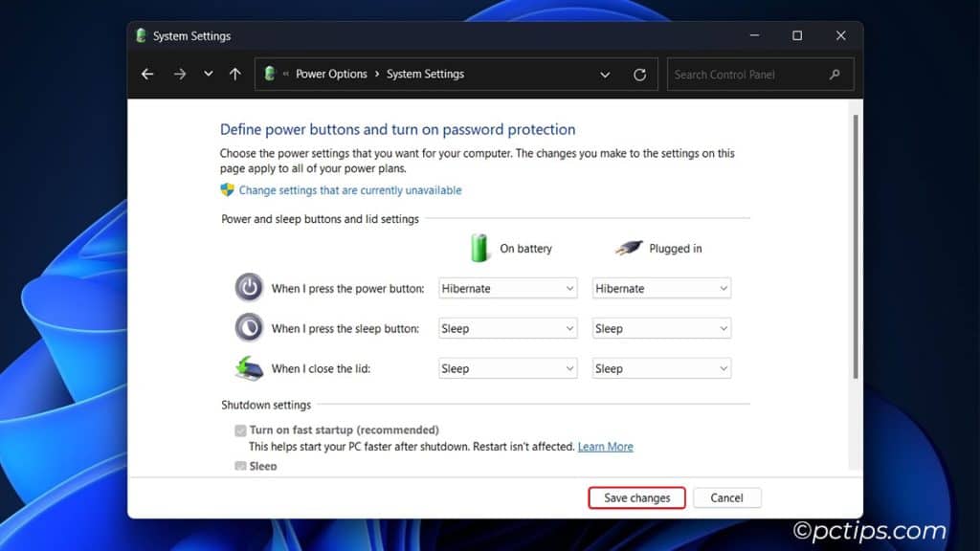Screen dimensions: 980x551
Task: Click the laptop lid icon
Action: coord(248,367)
